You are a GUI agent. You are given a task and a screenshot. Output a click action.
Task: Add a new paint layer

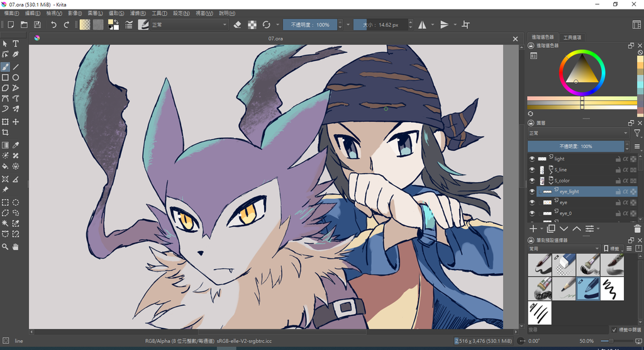click(x=533, y=229)
